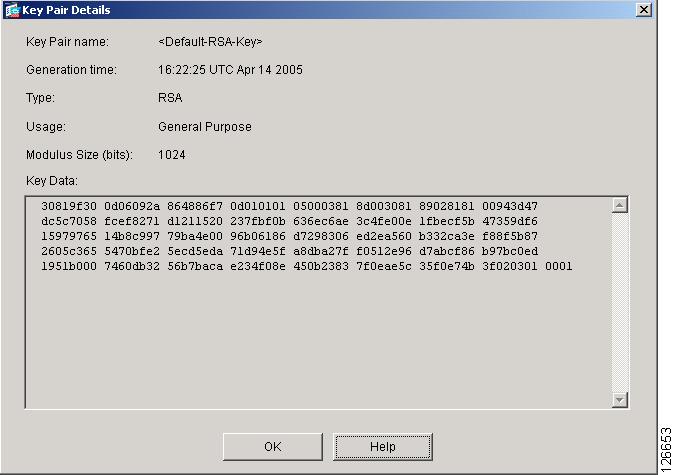Open Help for Key Pair Details
Image resolution: width=673 pixels, height=475 pixels.
382,447
